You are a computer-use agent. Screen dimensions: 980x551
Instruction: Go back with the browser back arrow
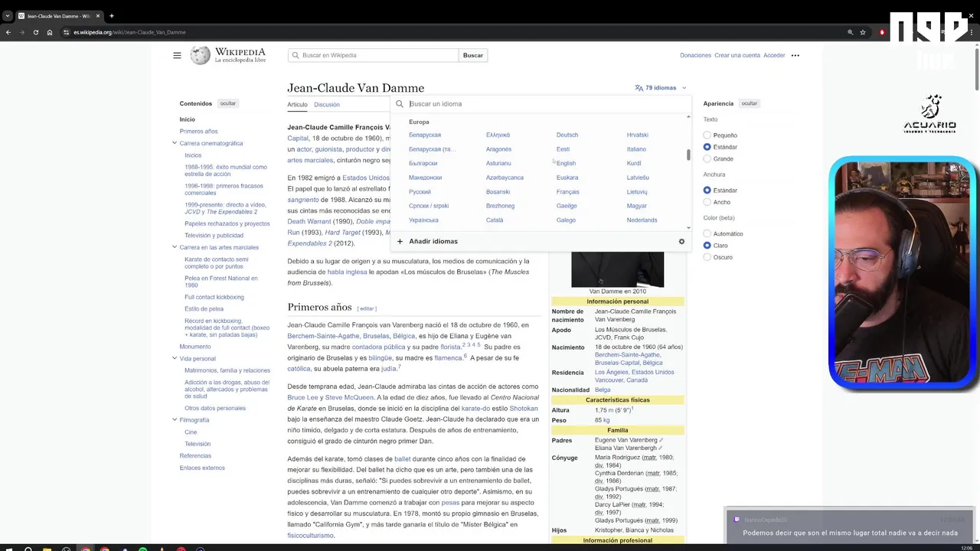(8, 32)
